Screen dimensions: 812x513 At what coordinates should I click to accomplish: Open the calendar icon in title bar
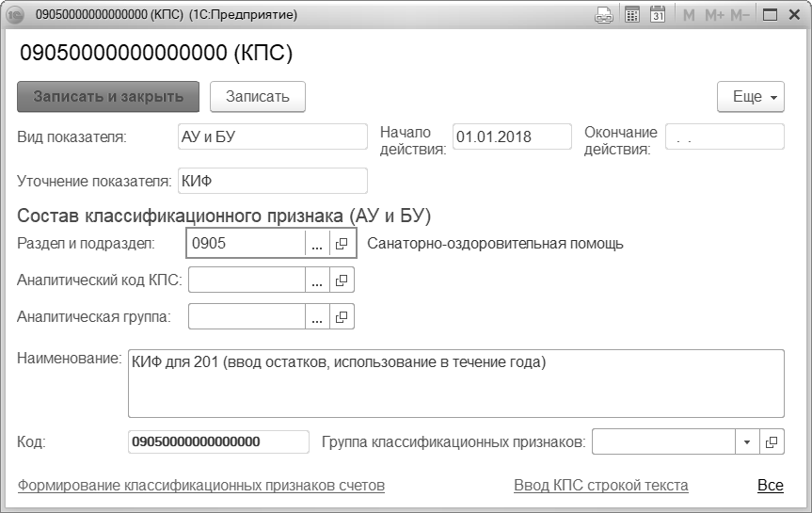click(658, 14)
